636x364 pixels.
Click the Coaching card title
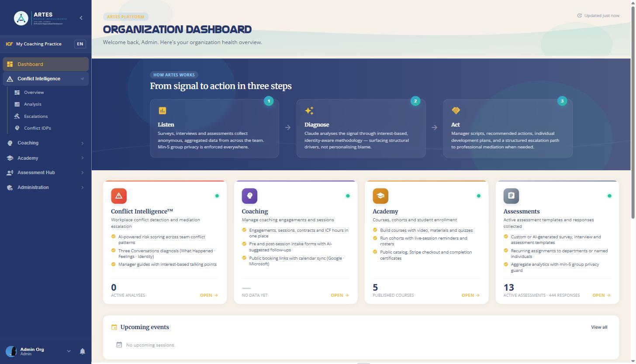click(255, 212)
